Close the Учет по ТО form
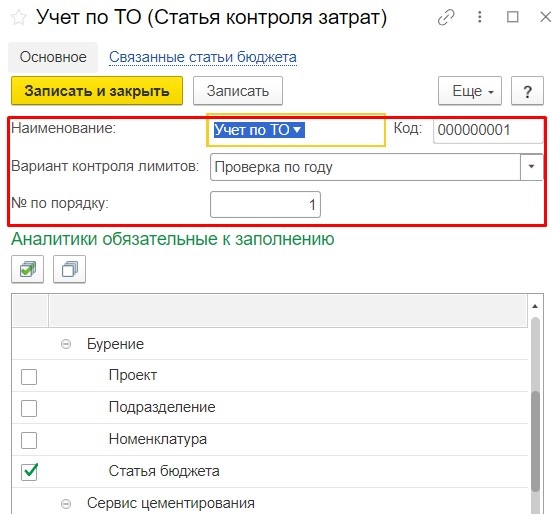Viewport: 553px width, 515px height. [546, 17]
